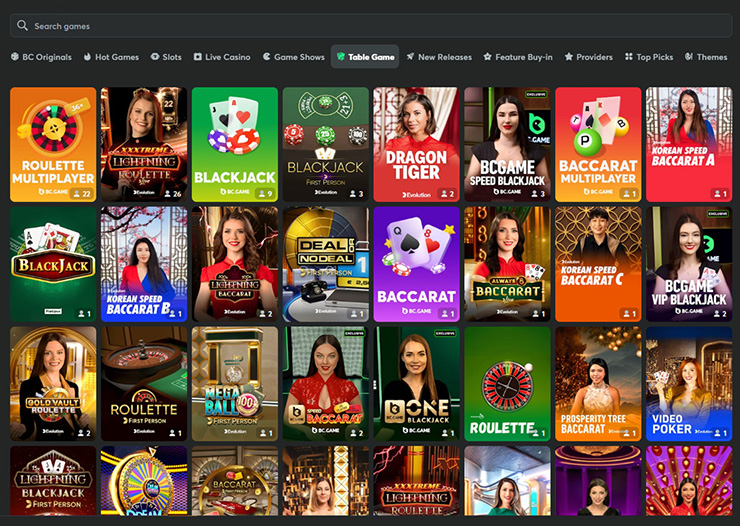740x526 pixels.
Task: Select the Table Game tab
Action: [x=365, y=57]
